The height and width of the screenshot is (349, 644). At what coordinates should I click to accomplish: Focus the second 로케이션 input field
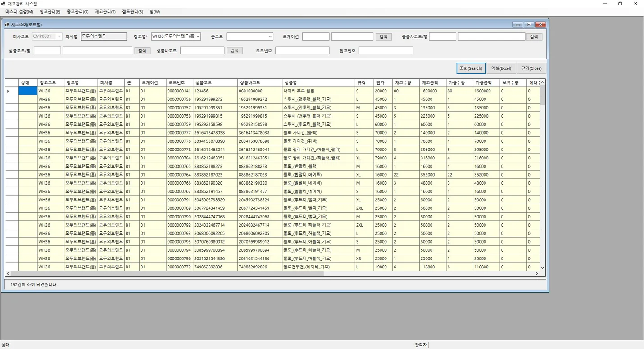pyautogui.click(x=352, y=36)
